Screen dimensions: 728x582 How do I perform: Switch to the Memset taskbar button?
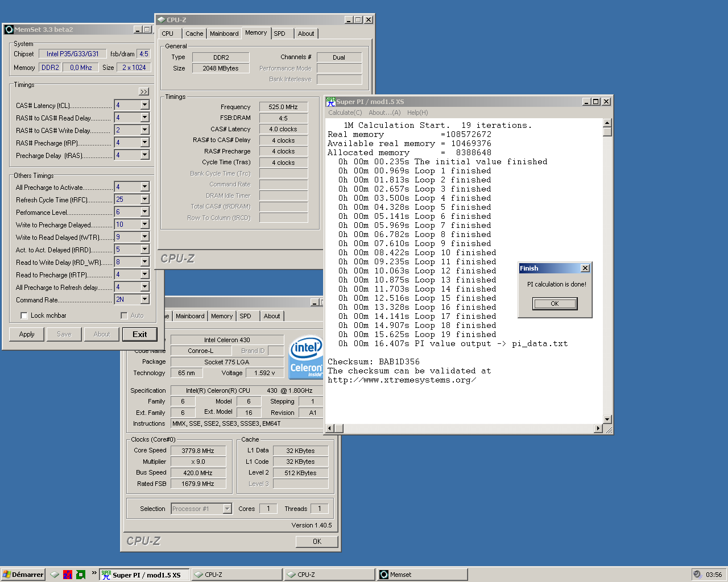pos(423,575)
